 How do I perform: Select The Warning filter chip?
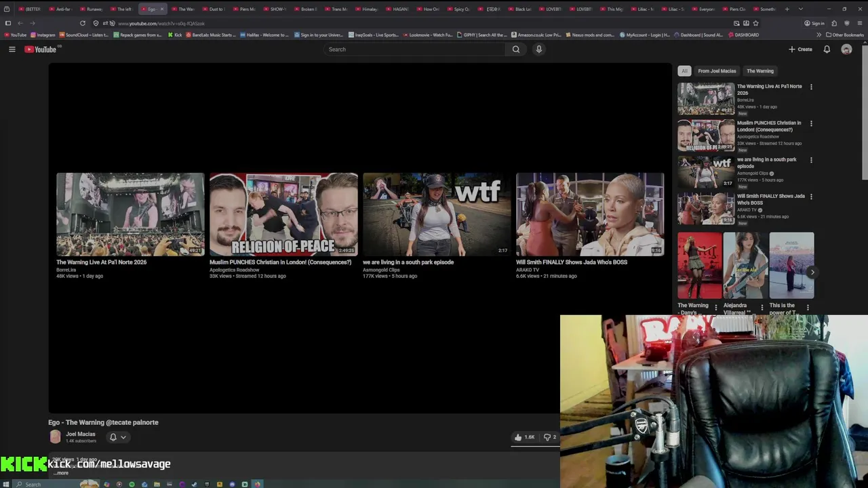(759, 70)
